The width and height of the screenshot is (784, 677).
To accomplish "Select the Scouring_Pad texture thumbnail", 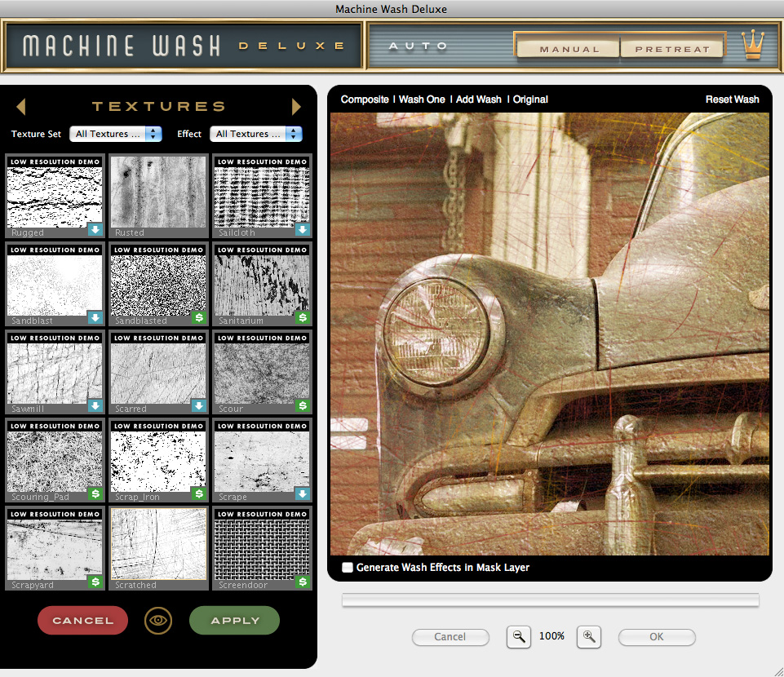I will [55, 462].
